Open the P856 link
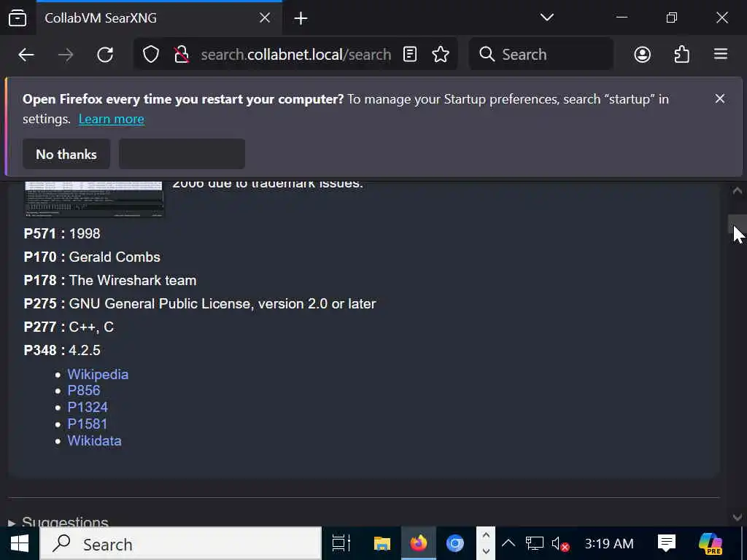 point(84,391)
